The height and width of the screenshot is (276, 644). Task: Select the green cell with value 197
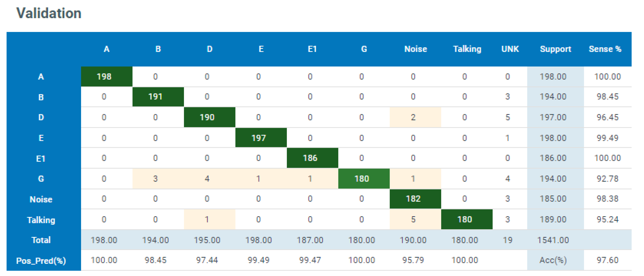[x=261, y=138]
